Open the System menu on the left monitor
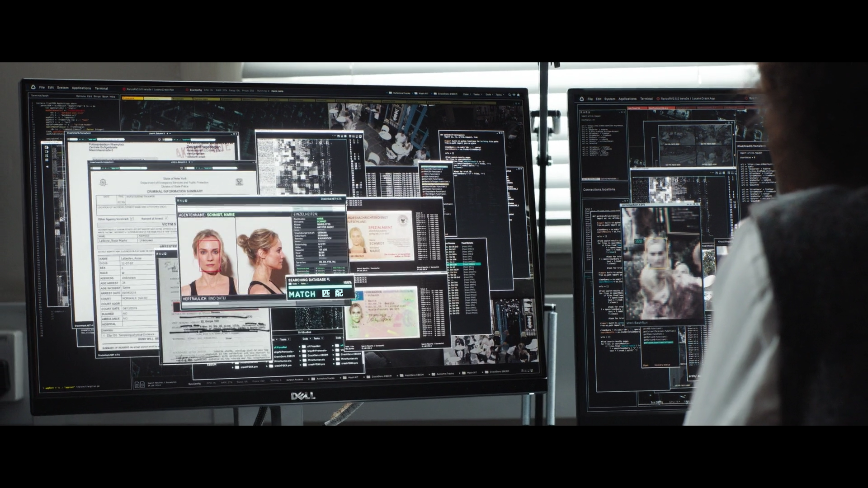 pos(62,88)
